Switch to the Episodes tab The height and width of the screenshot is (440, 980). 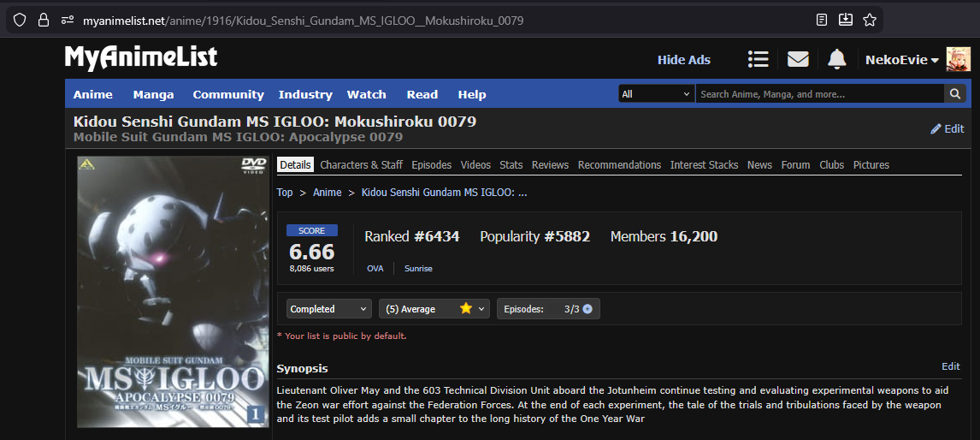click(431, 164)
